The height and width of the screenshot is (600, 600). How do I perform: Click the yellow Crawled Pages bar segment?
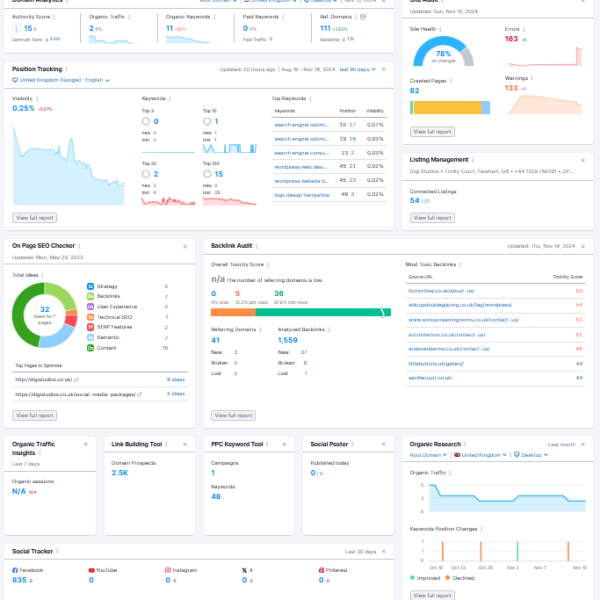447,108
